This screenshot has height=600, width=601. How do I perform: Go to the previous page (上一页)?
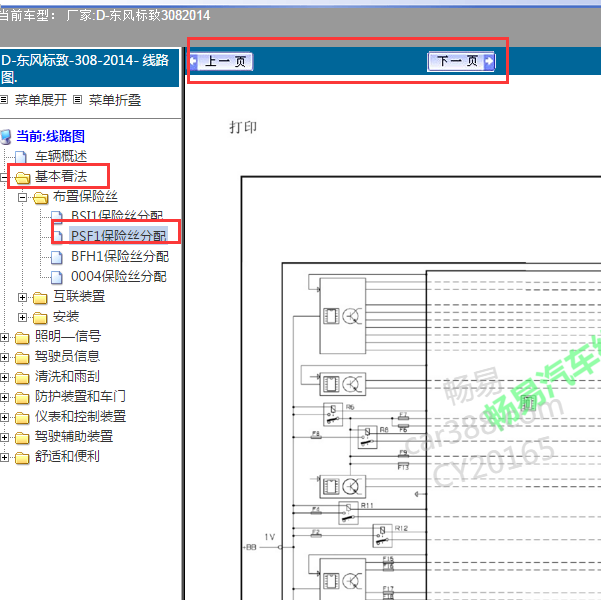[222, 61]
